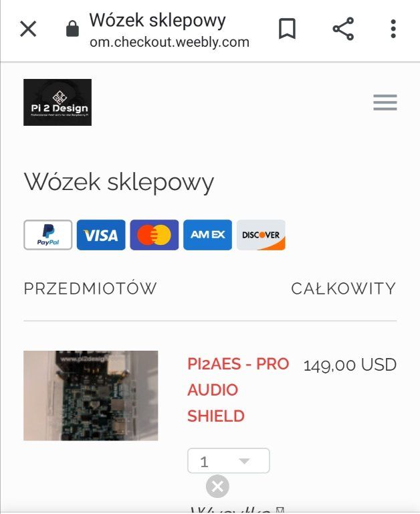Open the product thumbnail image
The width and height of the screenshot is (420, 514).
[x=91, y=396]
